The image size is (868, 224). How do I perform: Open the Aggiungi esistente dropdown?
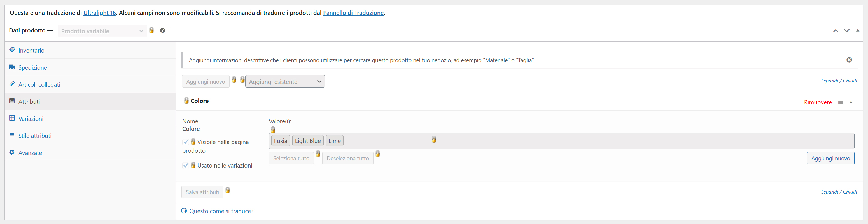coord(285,82)
